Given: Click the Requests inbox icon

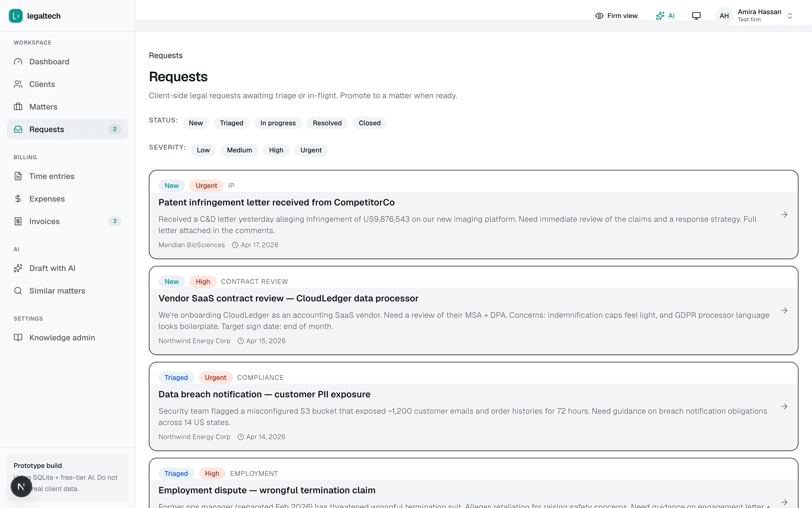Looking at the screenshot, I should [x=18, y=129].
